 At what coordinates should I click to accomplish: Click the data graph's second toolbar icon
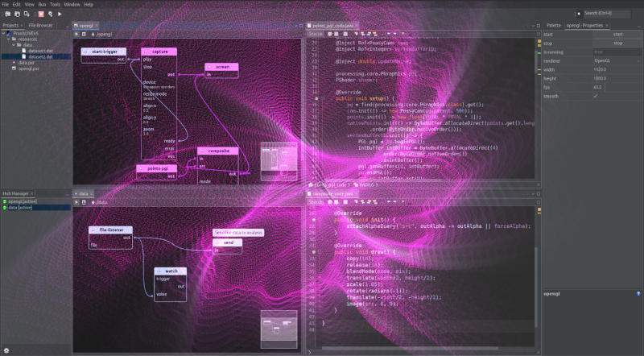[x=84, y=203]
